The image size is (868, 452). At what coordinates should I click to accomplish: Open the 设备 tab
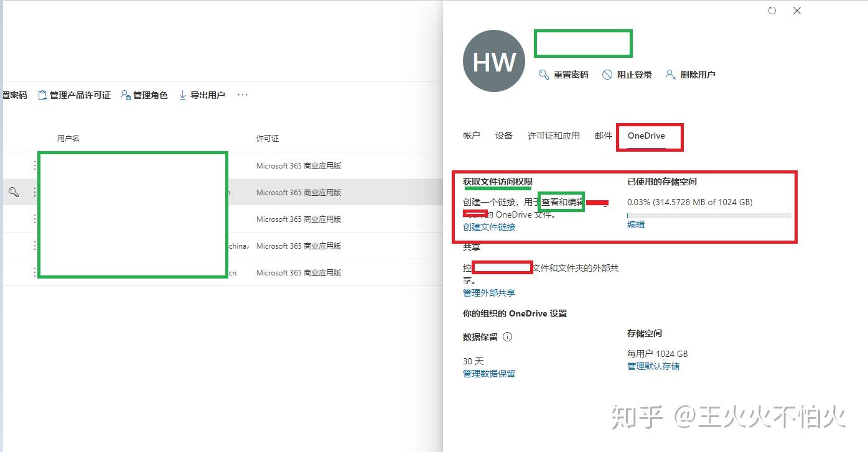[x=504, y=136]
